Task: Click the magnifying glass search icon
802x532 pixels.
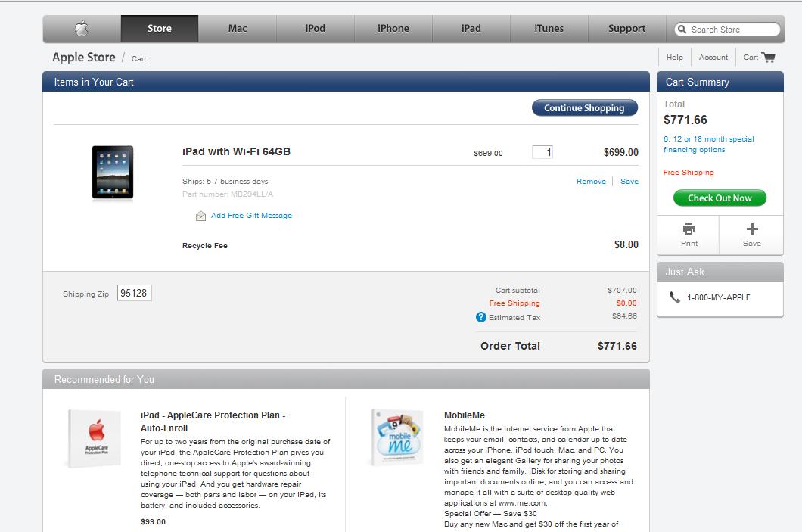Action: (682, 30)
